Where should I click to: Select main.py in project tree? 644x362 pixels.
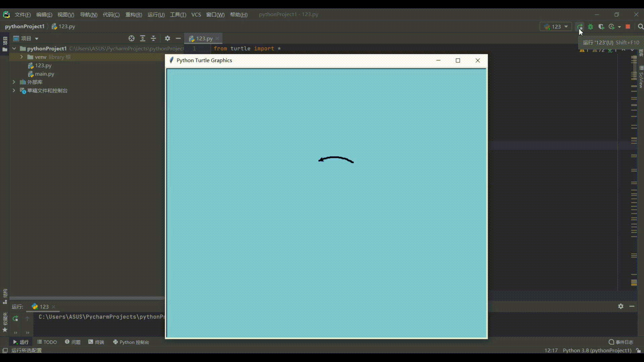click(x=44, y=74)
